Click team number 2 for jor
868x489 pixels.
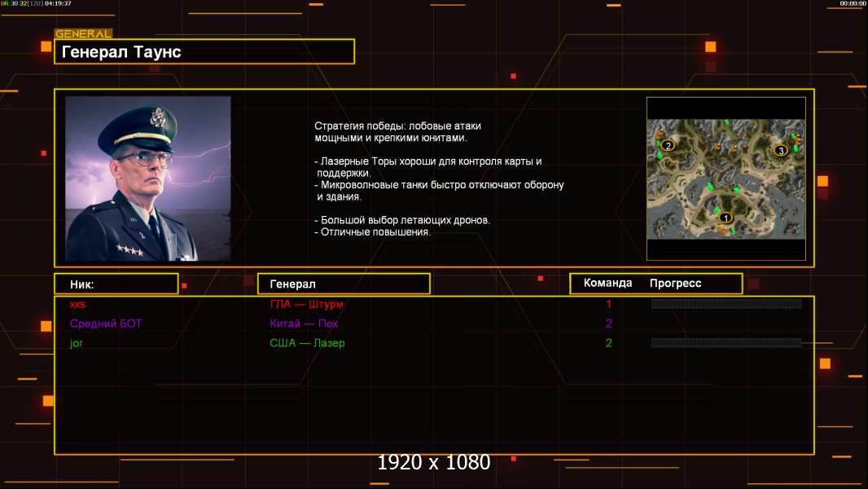(608, 343)
